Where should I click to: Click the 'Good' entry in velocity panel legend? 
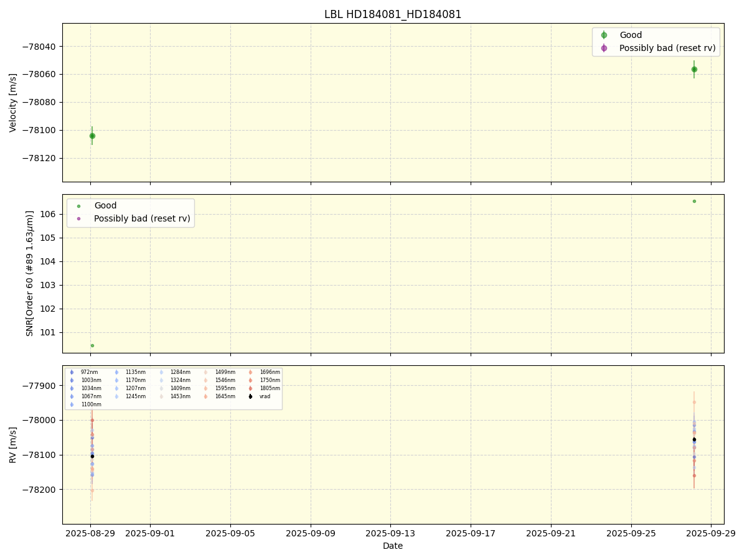coord(631,35)
